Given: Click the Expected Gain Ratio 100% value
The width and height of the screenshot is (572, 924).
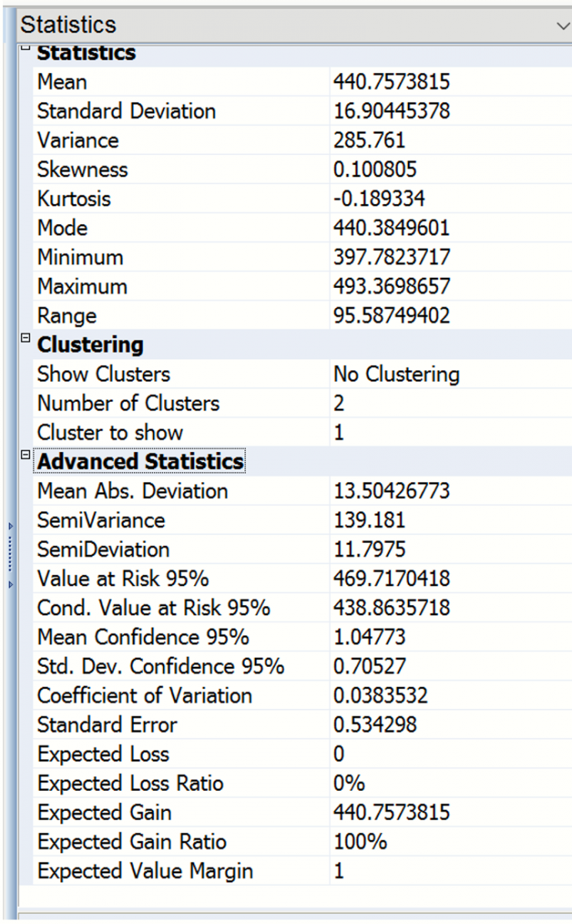Looking at the screenshot, I should [360, 842].
